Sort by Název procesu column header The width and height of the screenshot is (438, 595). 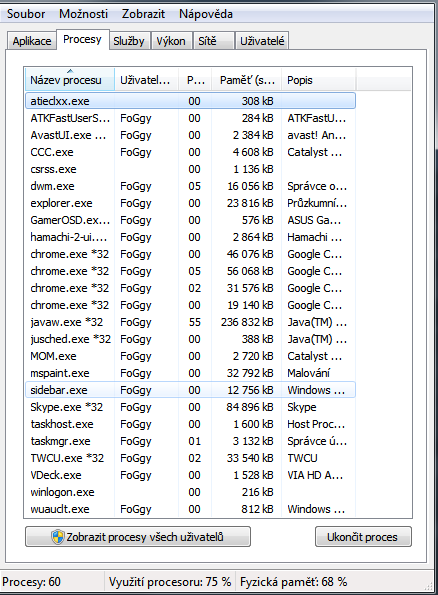pyautogui.click(x=69, y=80)
